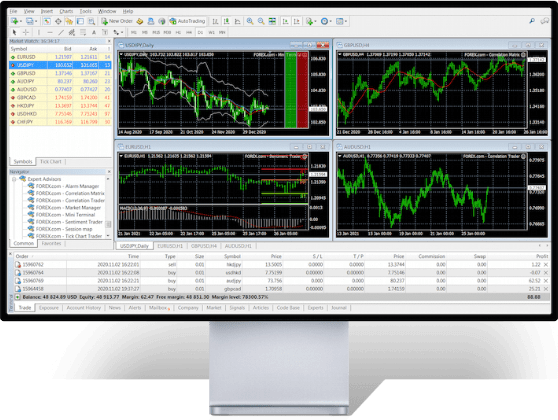Toggle the Terminal window icon
Screen dimensions: 558x420
point(80,21)
